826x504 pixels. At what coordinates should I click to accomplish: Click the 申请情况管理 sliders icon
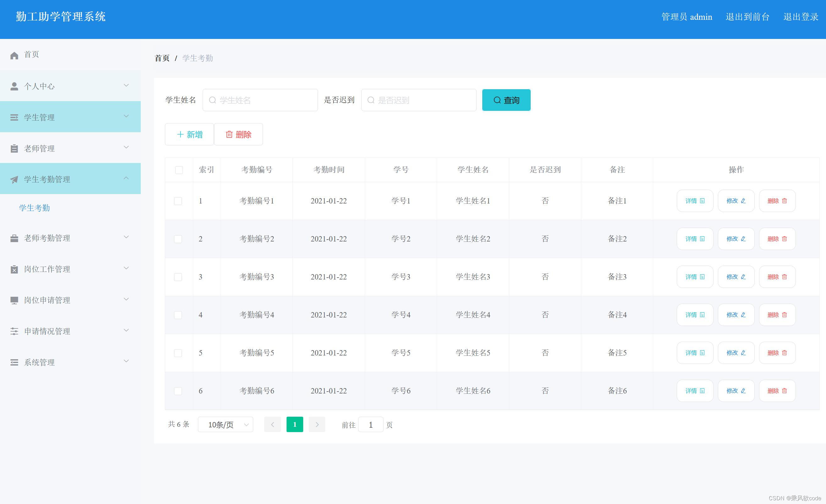(14, 331)
